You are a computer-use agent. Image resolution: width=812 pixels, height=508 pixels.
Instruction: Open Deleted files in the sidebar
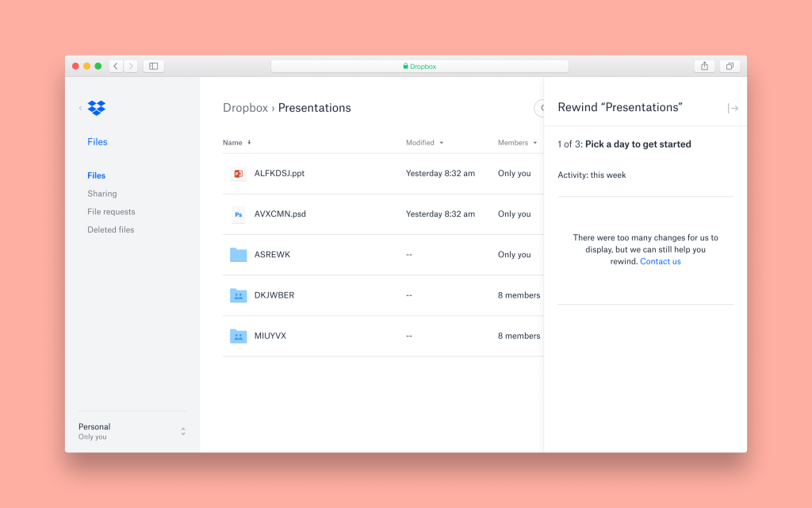pos(110,230)
